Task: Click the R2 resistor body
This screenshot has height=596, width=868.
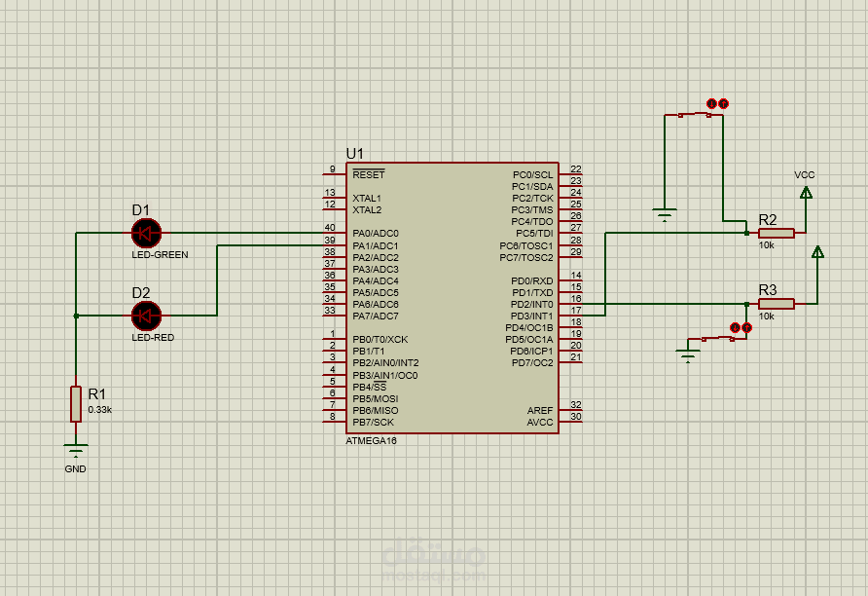Action: pos(777,233)
